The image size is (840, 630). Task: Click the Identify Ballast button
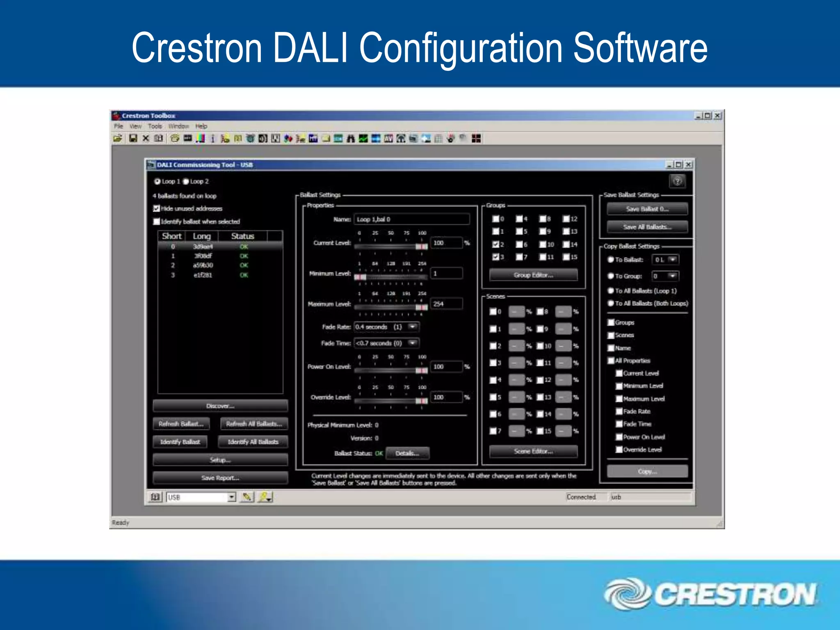point(180,442)
